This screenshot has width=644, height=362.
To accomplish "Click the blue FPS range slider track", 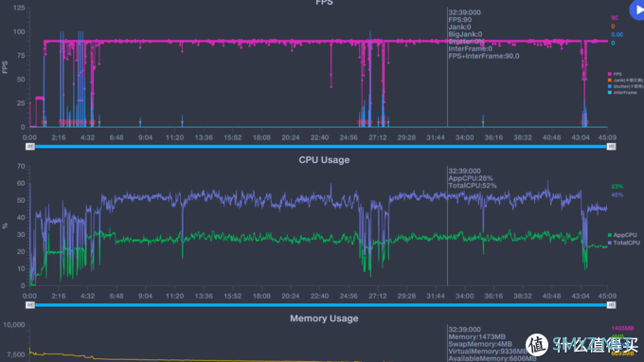I will 320,146.
